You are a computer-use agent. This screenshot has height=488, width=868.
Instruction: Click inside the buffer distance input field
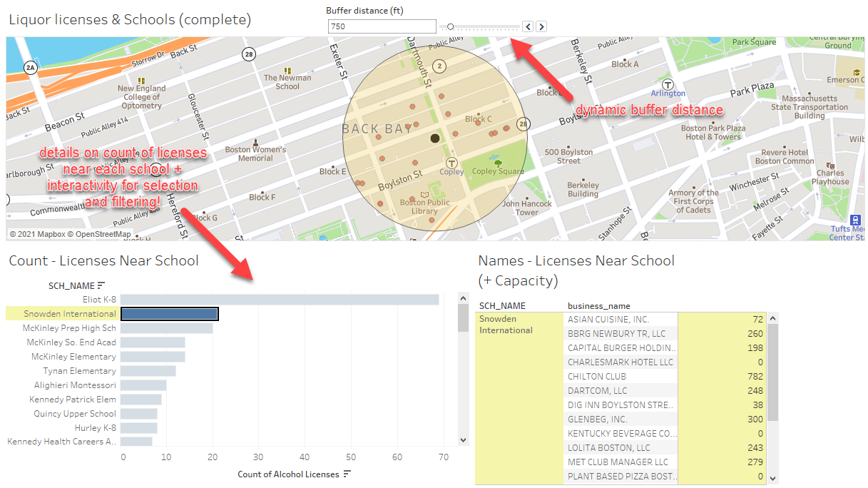[382, 26]
